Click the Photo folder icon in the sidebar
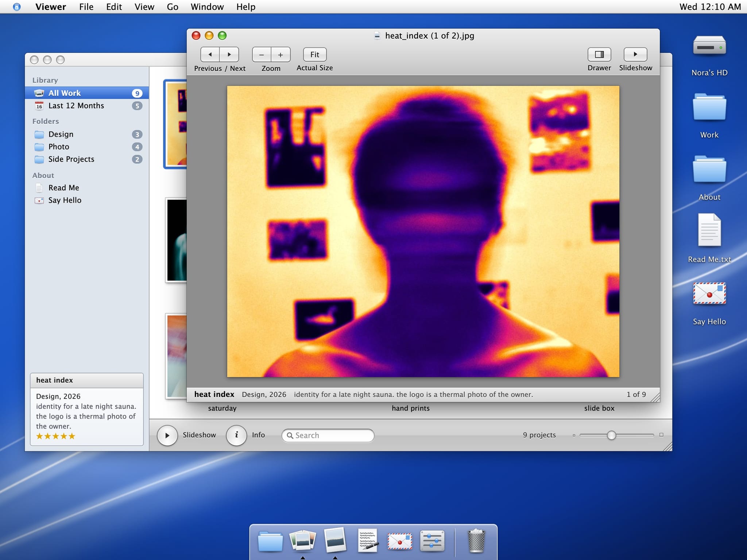This screenshot has height=560, width=747. click(39, 147)
